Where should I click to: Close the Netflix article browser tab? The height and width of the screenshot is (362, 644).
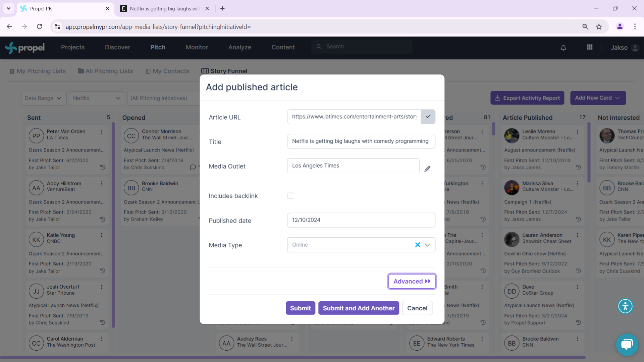pyautogui.click(x=207, y=8)
